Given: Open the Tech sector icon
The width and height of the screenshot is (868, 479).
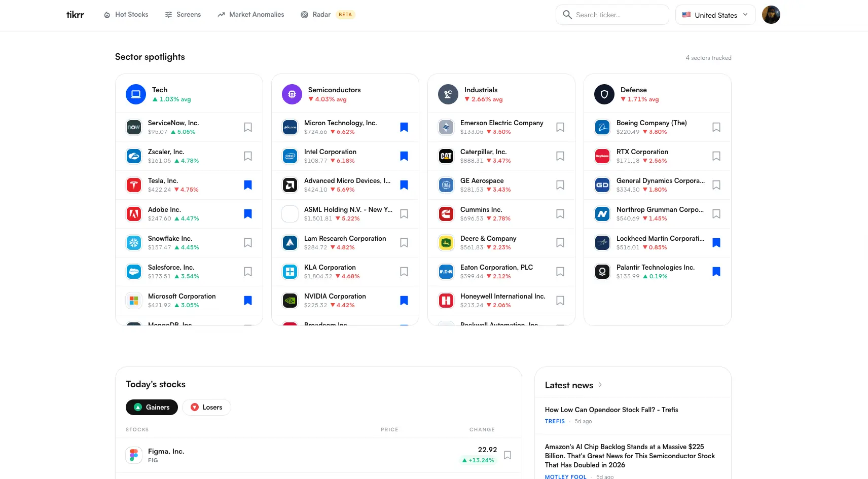Looking at the screenshot, I should pos(136,94).
